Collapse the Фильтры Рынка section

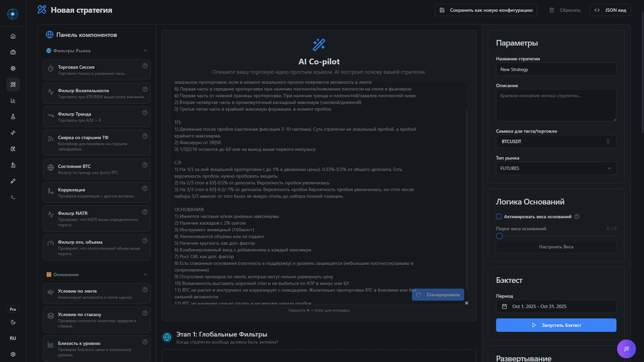[145, 51]
